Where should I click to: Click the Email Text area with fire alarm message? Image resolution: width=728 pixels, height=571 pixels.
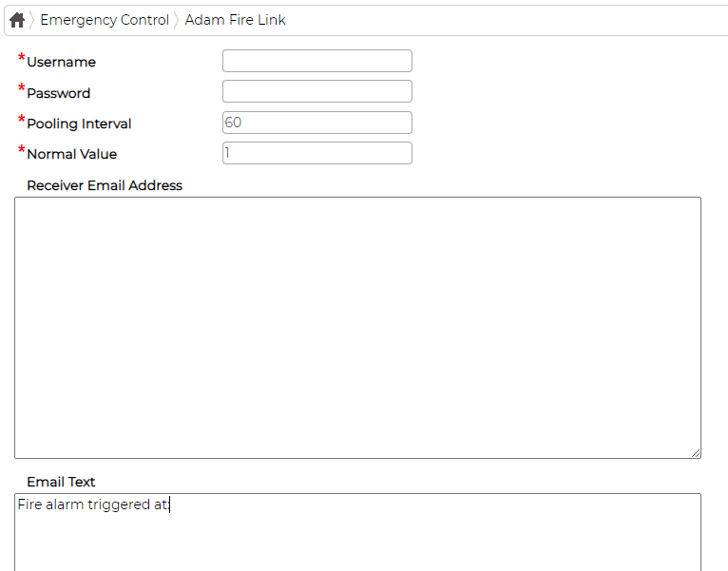[x=357, y=532]
